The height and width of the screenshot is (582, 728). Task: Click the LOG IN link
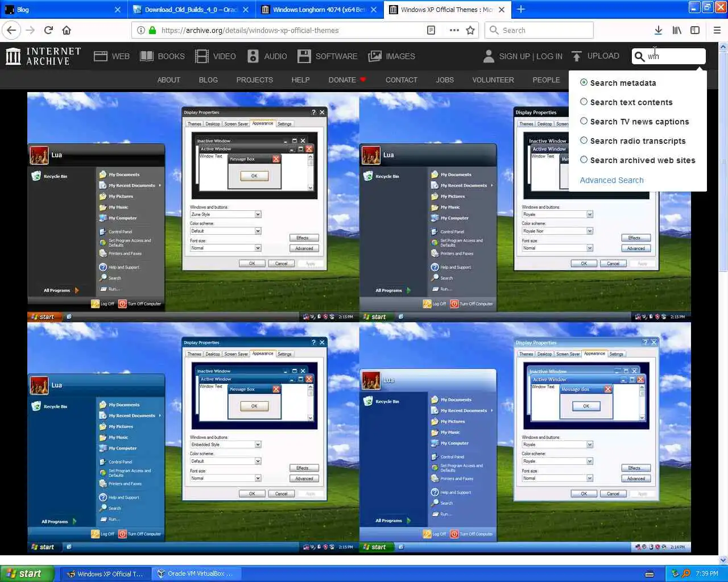549,56
